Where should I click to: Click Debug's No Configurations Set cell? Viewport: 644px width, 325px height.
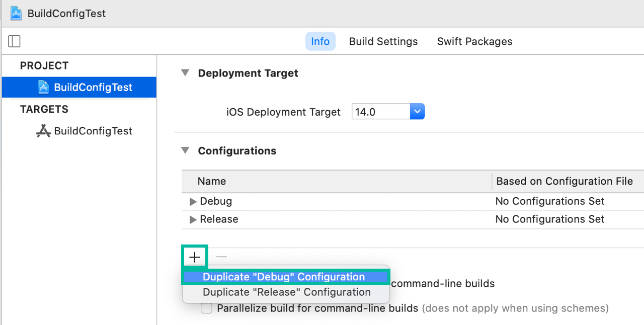[x=550, y=201]
